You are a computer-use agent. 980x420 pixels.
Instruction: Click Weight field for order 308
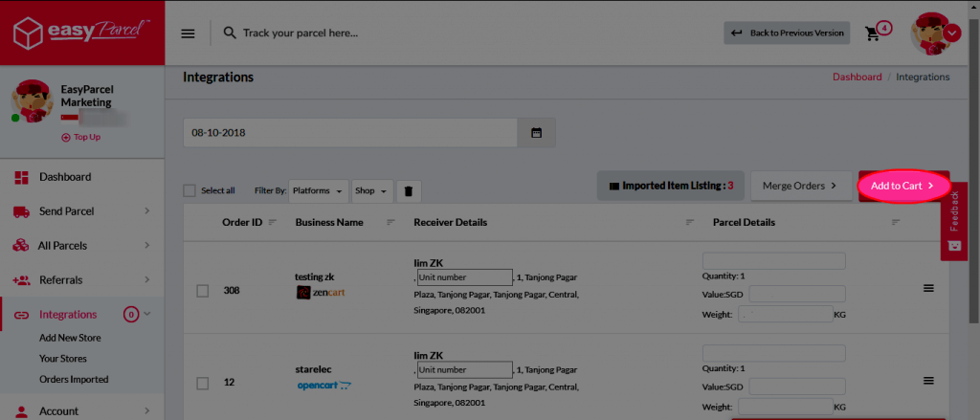pos(785,314)
